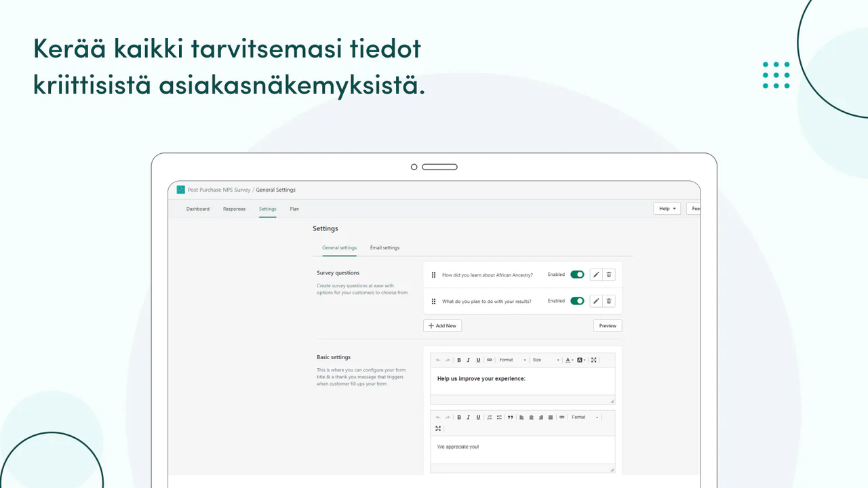The image size is (868, 488).
Task: Apply italic in the thank you message editor
Action: point(468,418)
